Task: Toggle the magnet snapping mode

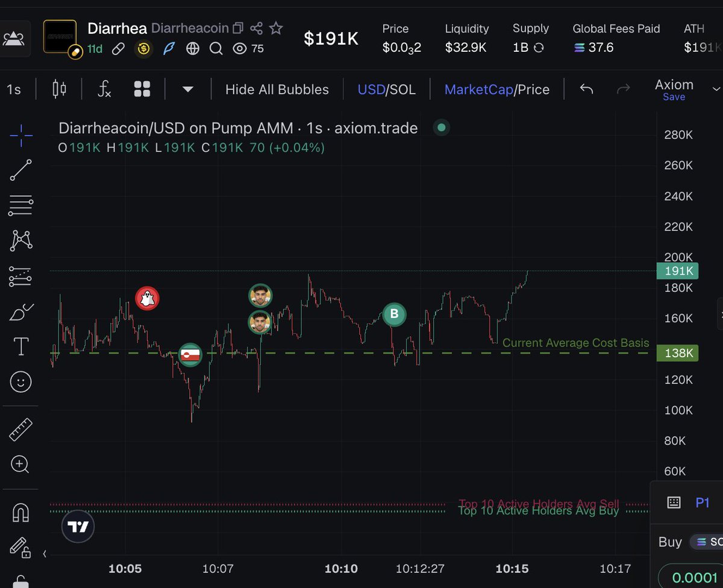Action: [21, 512]
